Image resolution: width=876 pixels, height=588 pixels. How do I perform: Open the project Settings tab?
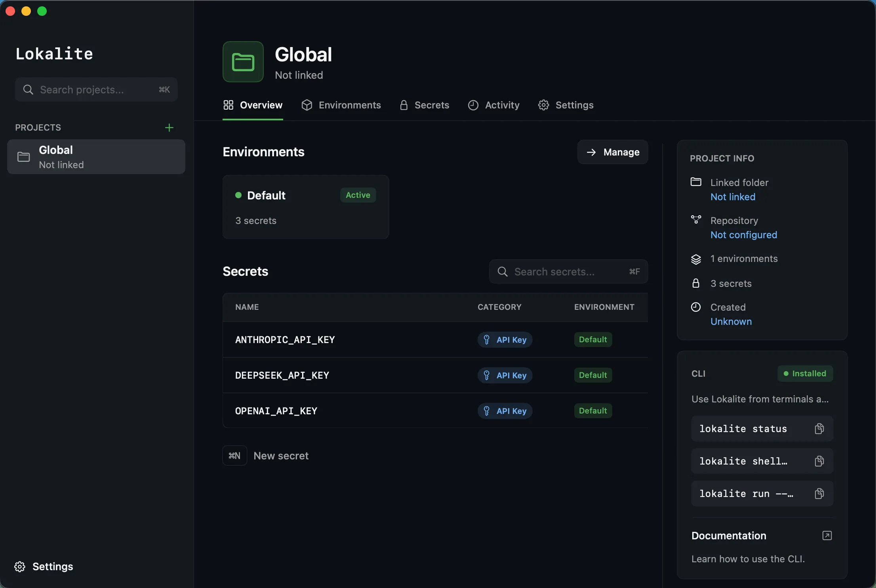(x=566, y=105)
